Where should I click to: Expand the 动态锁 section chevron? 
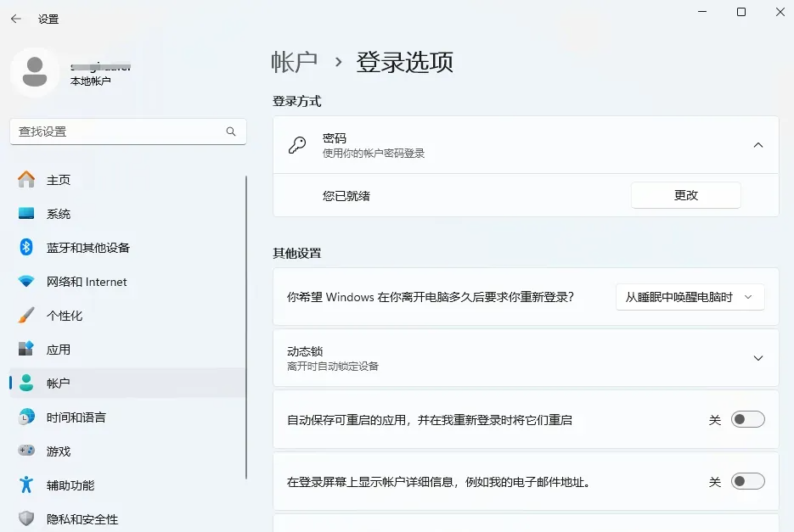[x=758, y=358]
